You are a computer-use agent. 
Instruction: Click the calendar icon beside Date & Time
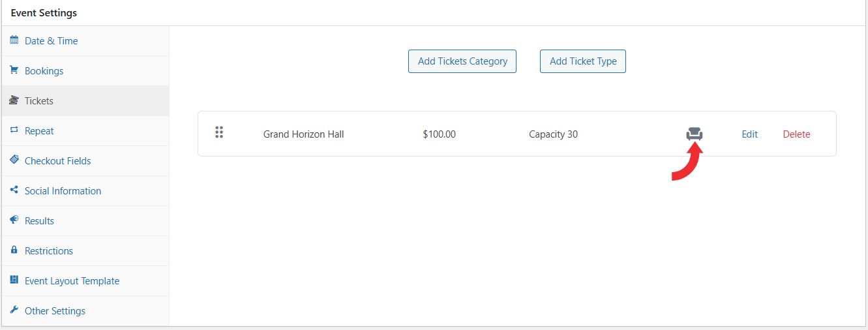point(14,40)
